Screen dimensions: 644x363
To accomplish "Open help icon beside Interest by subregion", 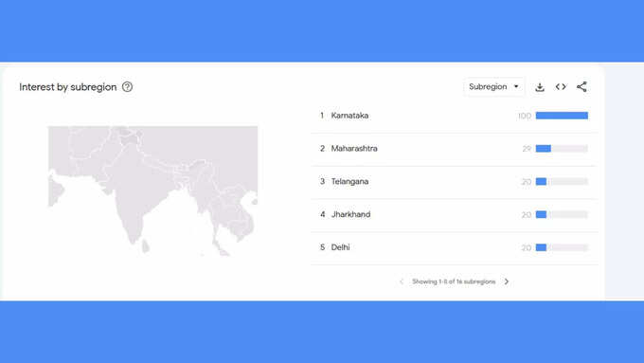I will coord(127,87).
